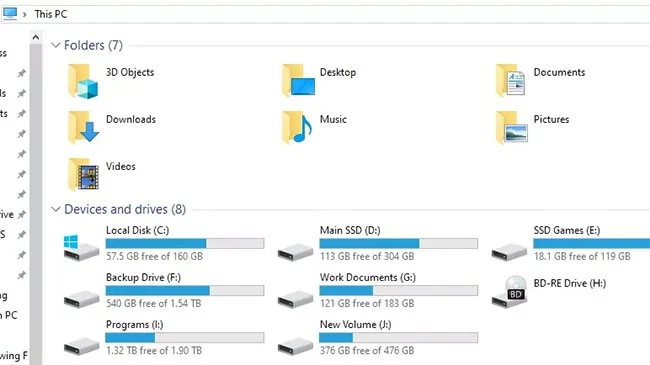Viewport: 650px width, 365px height.
Task: Select the SSD Games (E:) drive icon
Action: click(x=509, y=252)
